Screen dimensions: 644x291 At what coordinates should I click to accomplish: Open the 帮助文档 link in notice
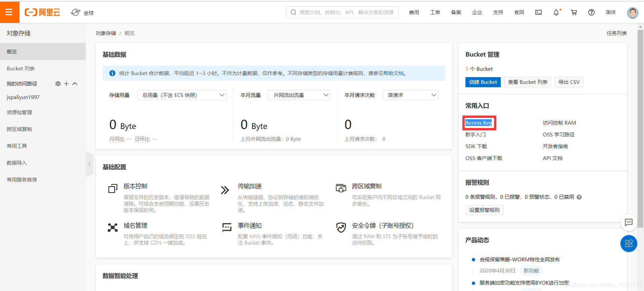click(393, 73)
